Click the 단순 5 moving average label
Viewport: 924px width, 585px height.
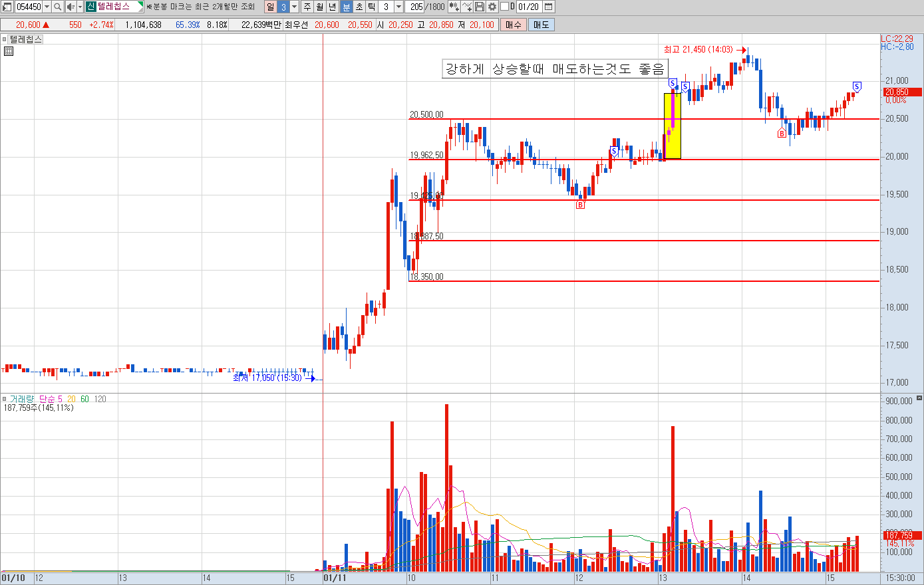click(x=51, y=399)
